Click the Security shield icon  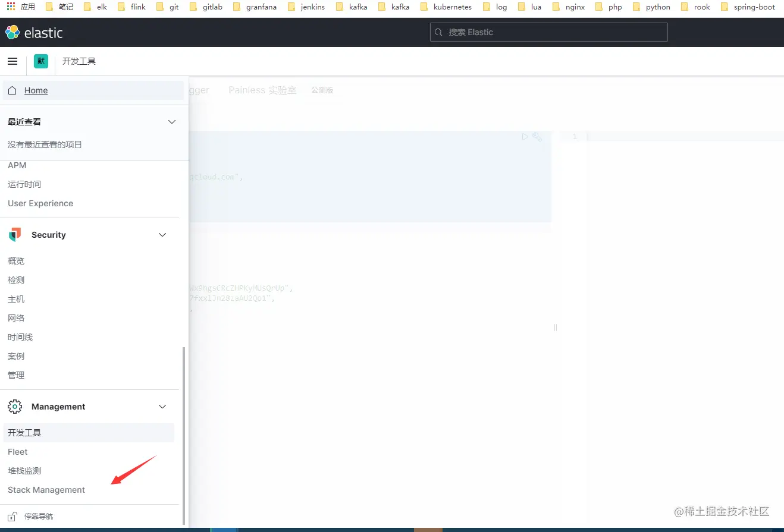coord(15,235)
